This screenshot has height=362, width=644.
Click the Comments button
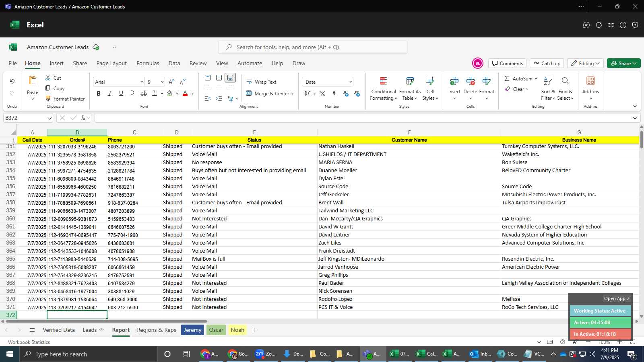tap(508, 63)
